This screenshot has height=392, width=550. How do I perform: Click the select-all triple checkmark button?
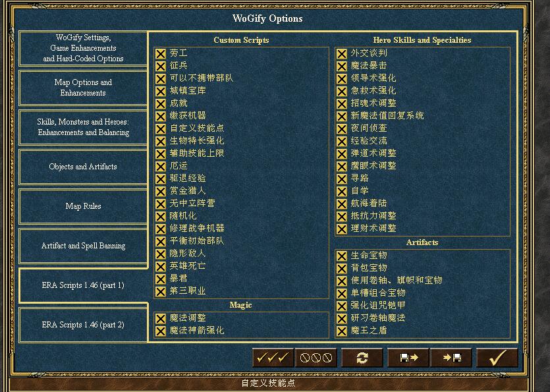coord(273,358)
